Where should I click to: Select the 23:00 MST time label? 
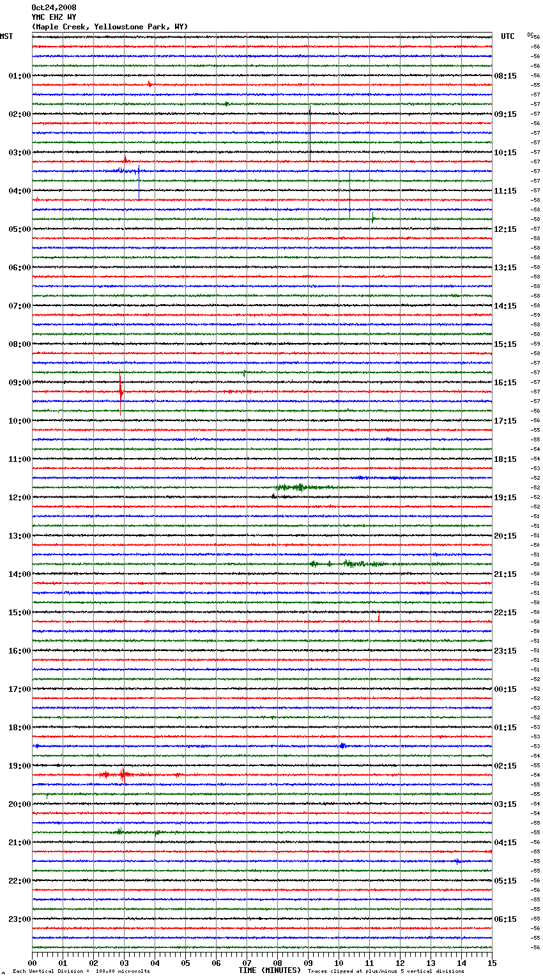pos(20,919)
